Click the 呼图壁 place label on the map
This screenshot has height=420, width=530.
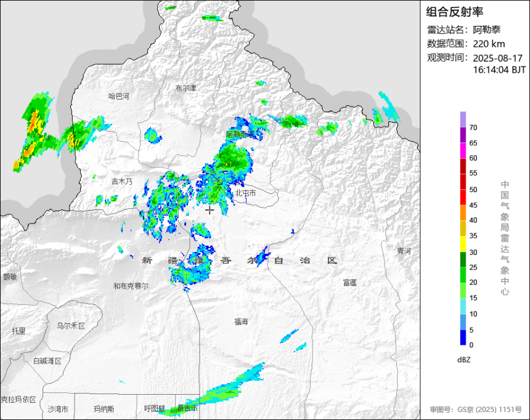pyautogui.click(x=155, y=408)
